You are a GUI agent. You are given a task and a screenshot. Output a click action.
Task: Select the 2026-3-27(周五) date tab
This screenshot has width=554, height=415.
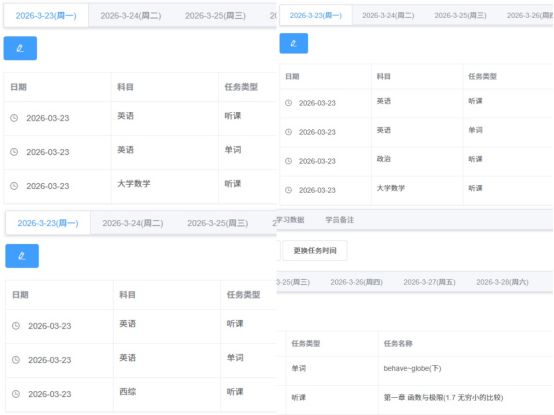(429, 282)
